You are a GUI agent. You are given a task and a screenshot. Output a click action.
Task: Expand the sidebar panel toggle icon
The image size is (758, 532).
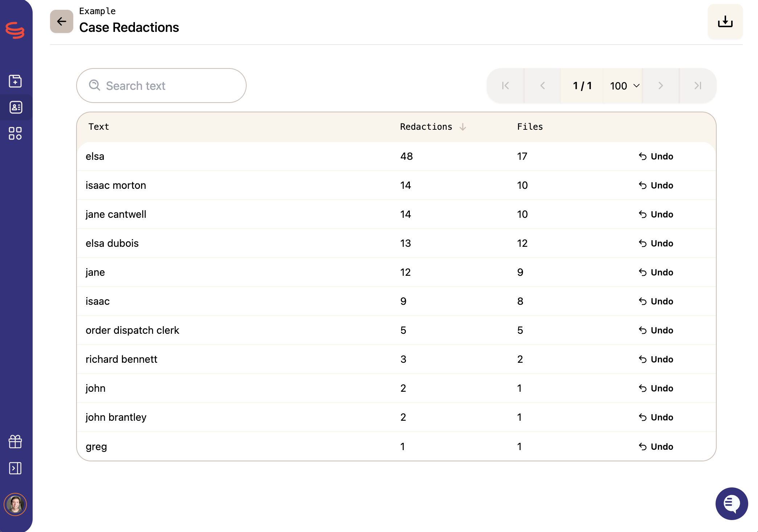tap(15, 468)
